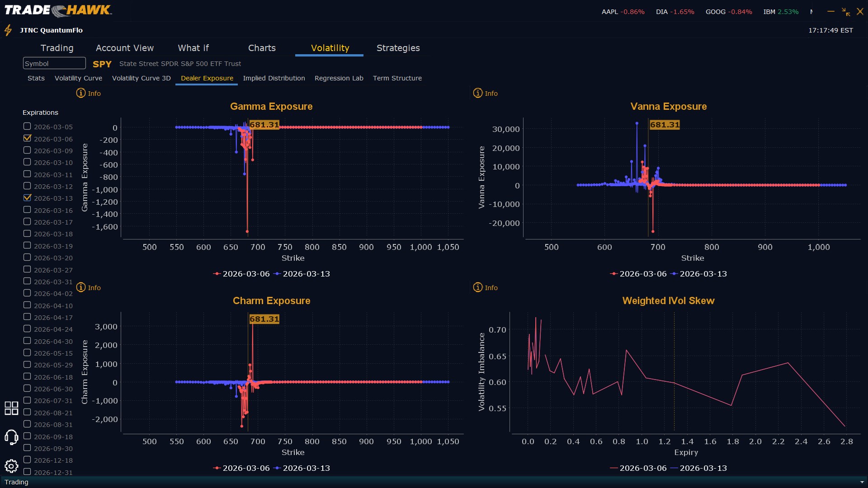Switch to the Strategies tab
This screenshot has width=868, height=488.
(398, 48)
